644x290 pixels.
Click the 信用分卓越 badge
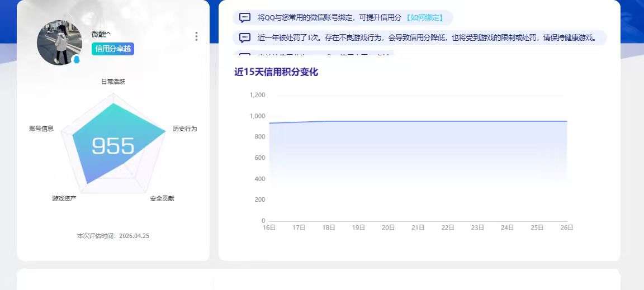point(113,49)
